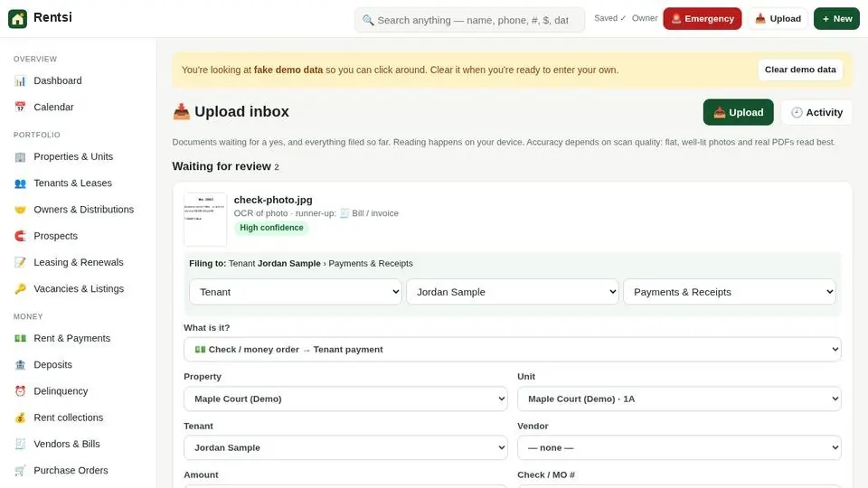The image size is (868, 488).
Task: Click the bill icon beside Bill / invoice
Action: [x=344, y=213]
